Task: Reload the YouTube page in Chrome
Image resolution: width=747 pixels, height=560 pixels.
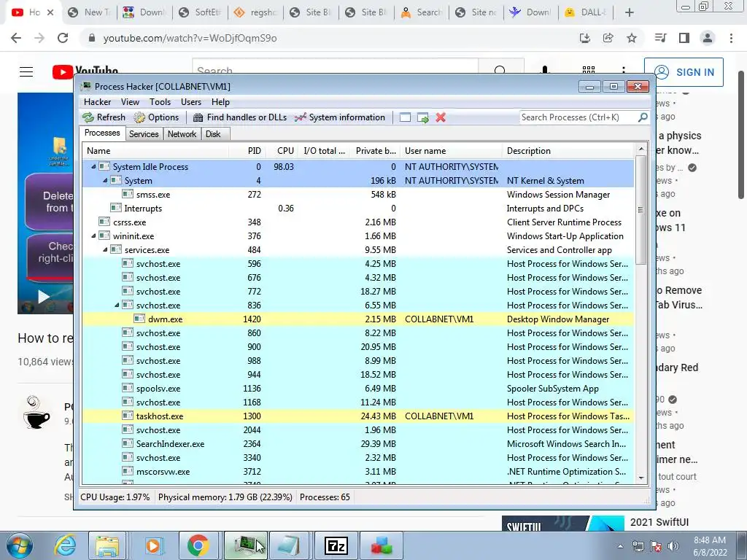Action: (x=63, y=38)
